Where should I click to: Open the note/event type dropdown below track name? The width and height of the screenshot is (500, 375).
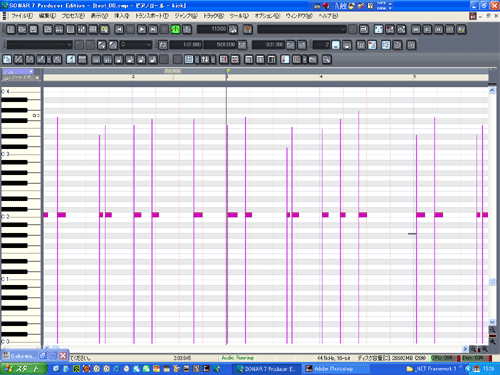pyautogui.click(x=21, y=78)
